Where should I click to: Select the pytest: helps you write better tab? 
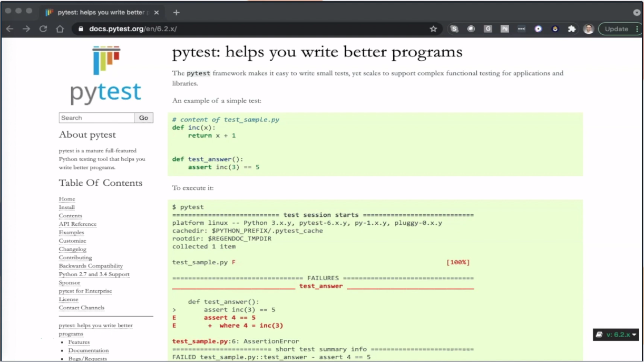pyautogui.click(x=101, y=12)
